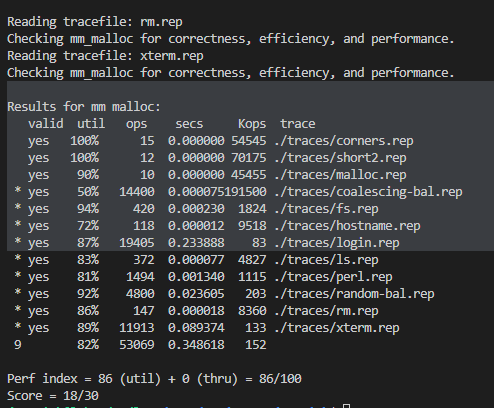This screenshot has height=408, width=494.
Task: Click the ./traces/rm.rep results path
Action: 326,311
